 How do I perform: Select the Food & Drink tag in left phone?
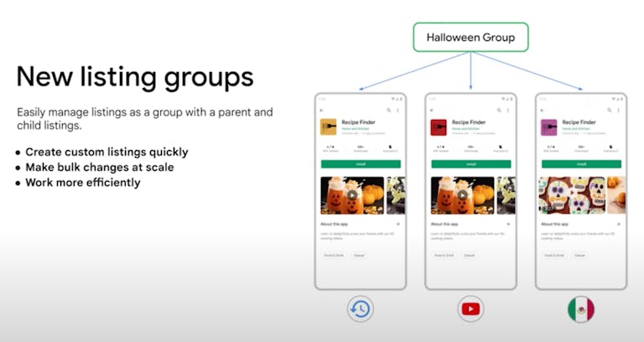point(334,255)
